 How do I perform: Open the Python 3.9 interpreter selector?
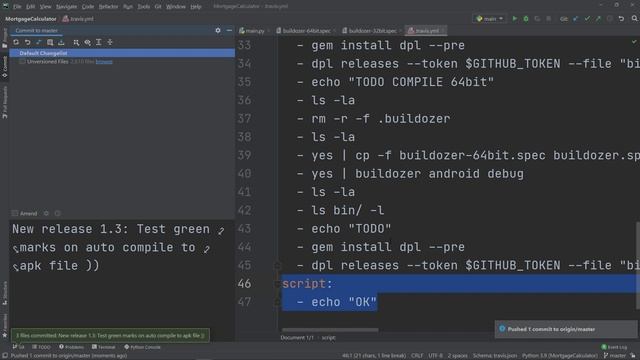coord(560,356)
